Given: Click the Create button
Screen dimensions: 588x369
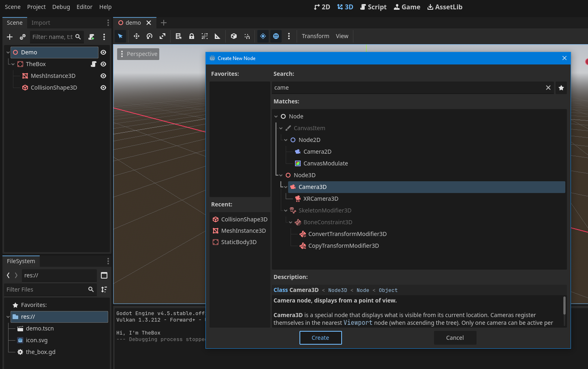Looking at the screenshot, I should (320, 338).
